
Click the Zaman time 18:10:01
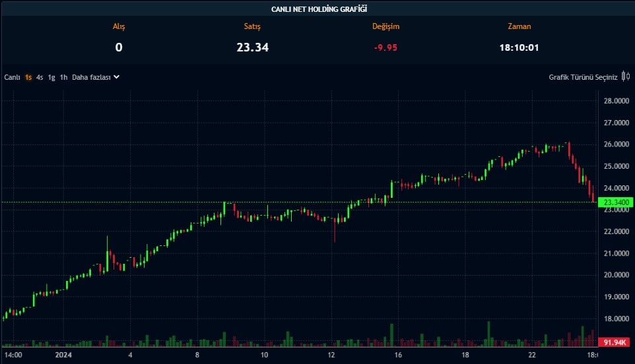pyautogui.click(x=519, y=47)
